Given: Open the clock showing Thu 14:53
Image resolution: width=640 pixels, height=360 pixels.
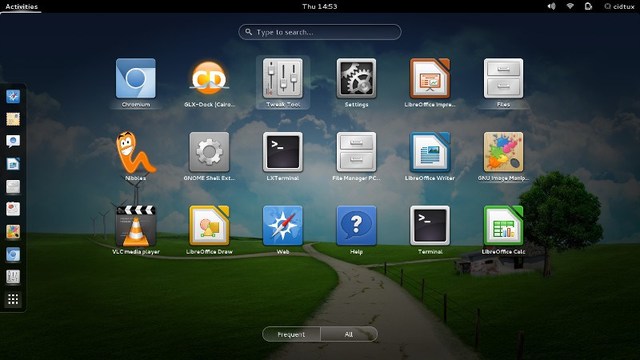Looking at the screenshot, I should pyautogui.click(x=320, y=6).
